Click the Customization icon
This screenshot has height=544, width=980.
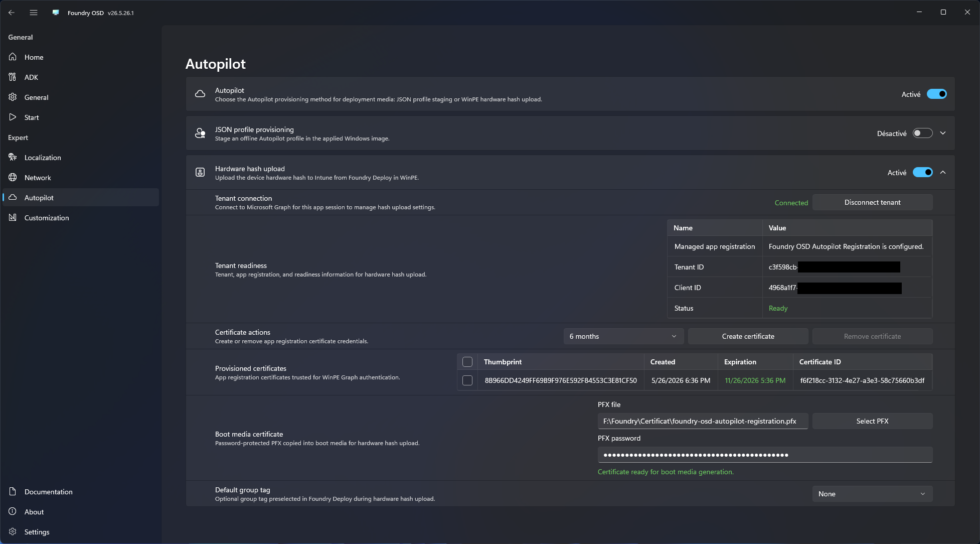pos(13,218)
